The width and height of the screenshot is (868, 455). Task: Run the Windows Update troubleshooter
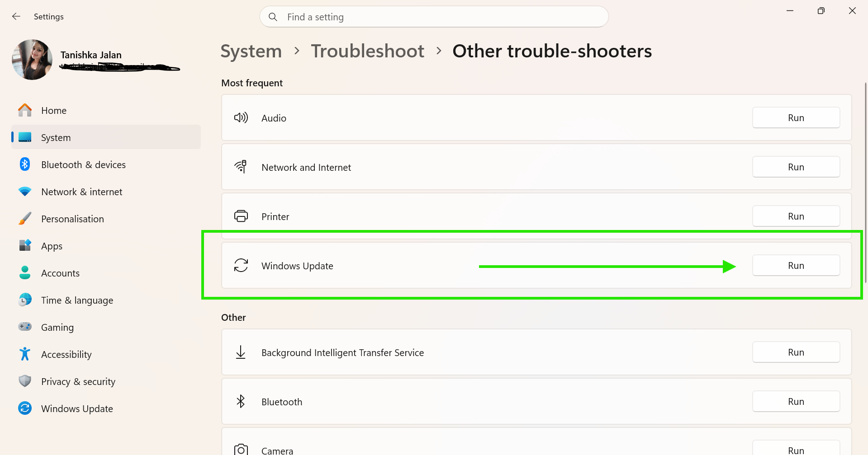click(x=796, y=265)
